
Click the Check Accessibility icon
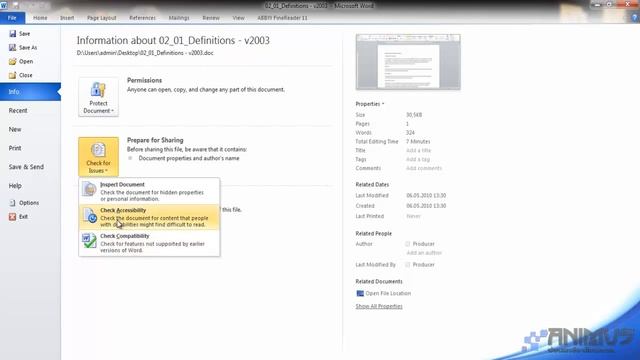pyautogui.click(x=89, y=216)
